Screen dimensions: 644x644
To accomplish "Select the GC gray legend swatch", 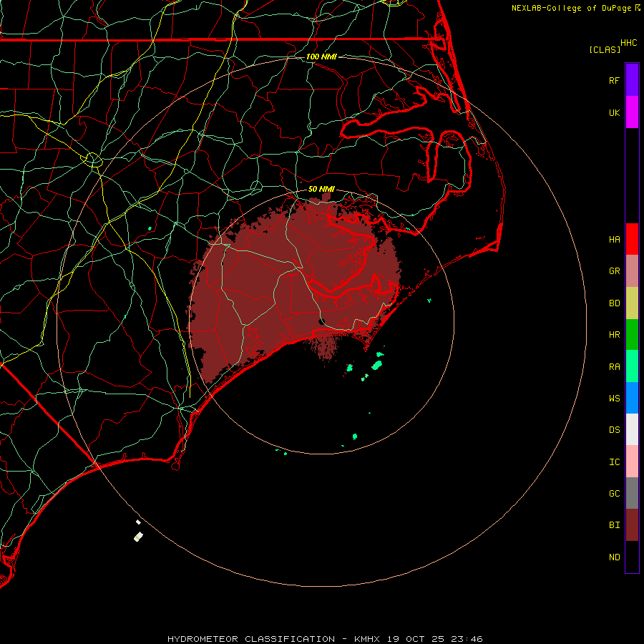I will click(632, 493).
